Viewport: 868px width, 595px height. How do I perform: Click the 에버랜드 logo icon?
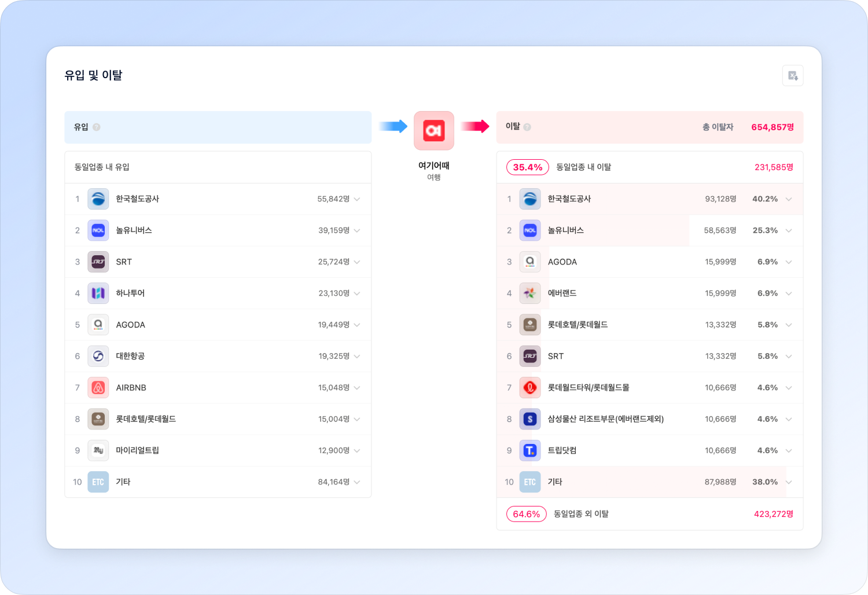(529, 293)
